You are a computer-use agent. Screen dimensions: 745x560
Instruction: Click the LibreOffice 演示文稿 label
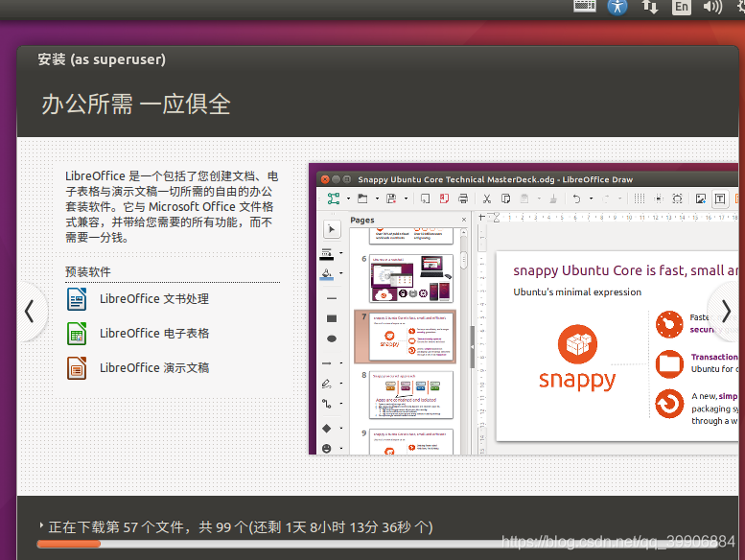coord(154,367)
